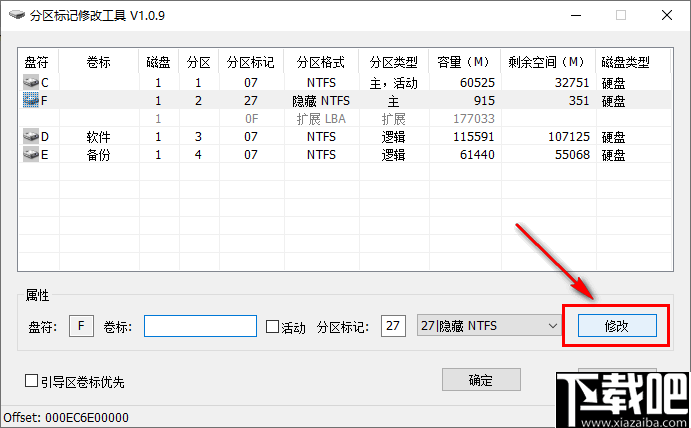Click the 0F partition mark cell

251,119
